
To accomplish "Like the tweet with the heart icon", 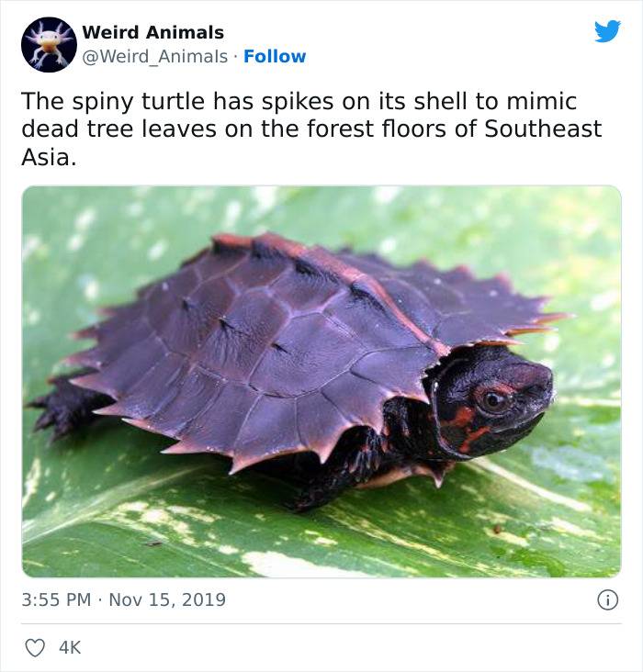I will [35, 647].
